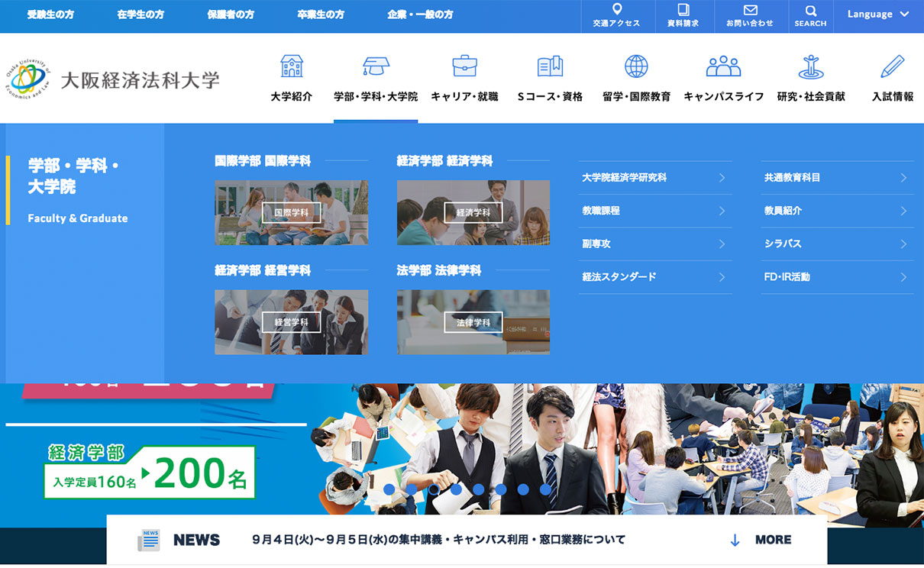Image resolution: width=924 pixels, height=568 pixels.
Task: Open the SEARCH magnifier icon
Action: 810,11
